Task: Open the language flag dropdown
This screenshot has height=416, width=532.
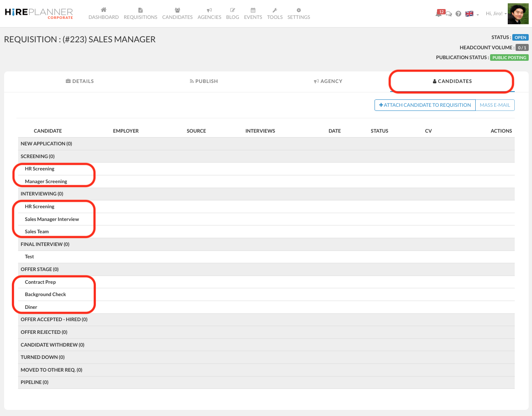Action: click(x=472, y=14)
